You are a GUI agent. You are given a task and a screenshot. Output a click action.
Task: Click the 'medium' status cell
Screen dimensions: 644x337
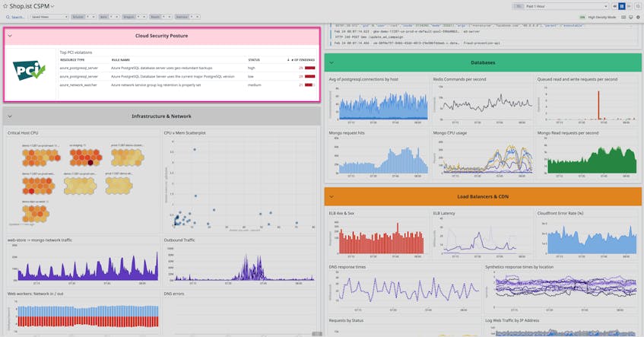click(254, 85)
